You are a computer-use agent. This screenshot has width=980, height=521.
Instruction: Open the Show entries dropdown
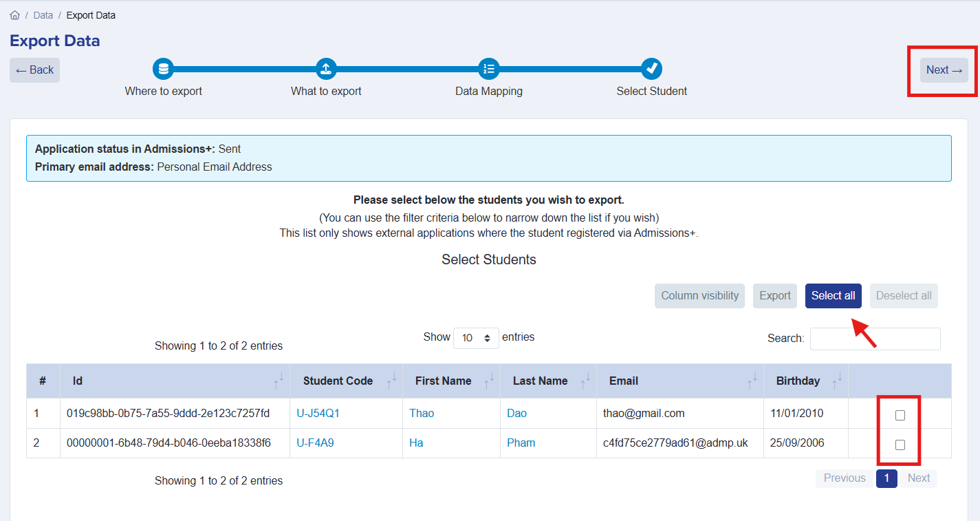[x=476, y=338]
